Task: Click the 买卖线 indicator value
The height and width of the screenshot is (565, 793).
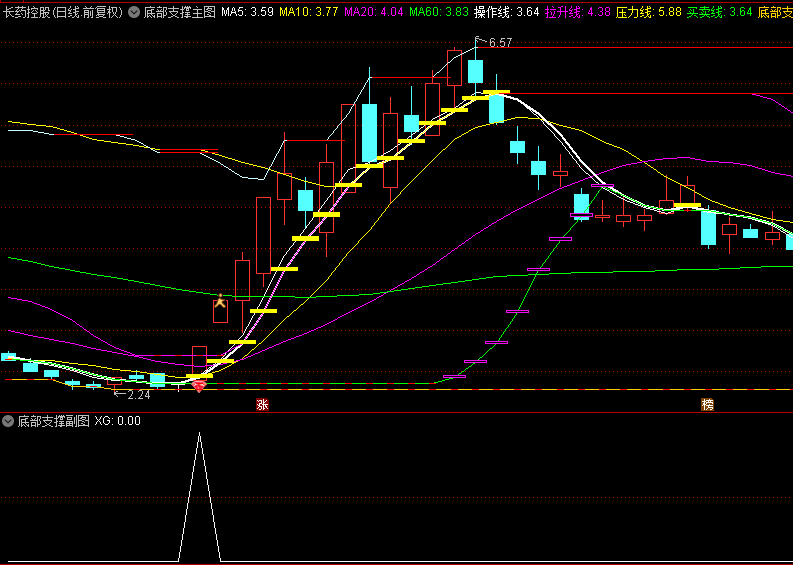Action: pyautogui.click(x=719, y=13)
